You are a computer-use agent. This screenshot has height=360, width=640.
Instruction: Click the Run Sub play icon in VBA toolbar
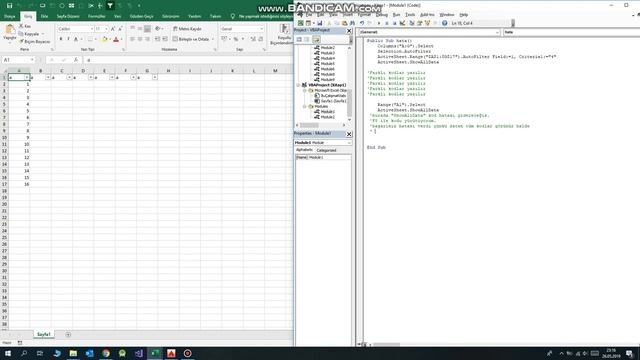(x=379, y=23)
